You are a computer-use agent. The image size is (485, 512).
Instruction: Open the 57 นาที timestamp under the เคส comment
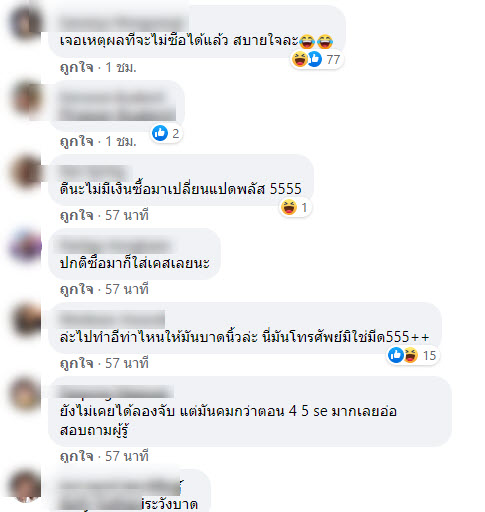[x=127, y=289]
